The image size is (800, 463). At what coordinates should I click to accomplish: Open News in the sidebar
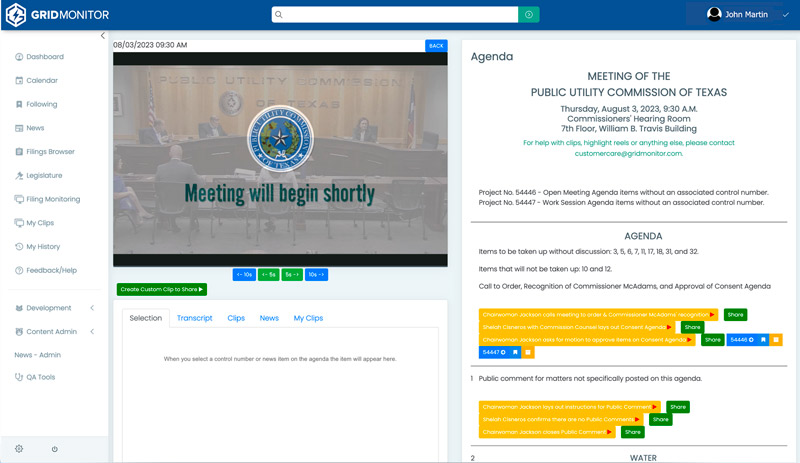coord(30,128)
